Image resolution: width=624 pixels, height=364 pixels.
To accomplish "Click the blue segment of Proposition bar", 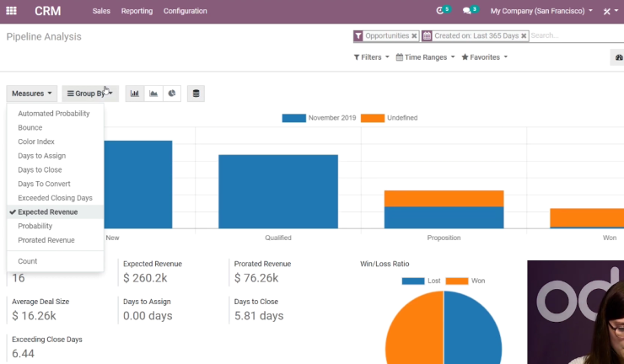I will coord(444,217).
